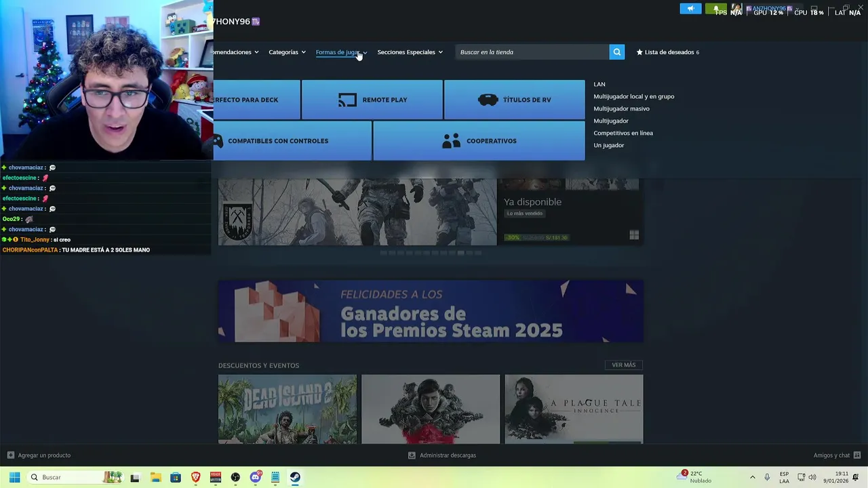The height and width of the screenshot is (488, 868).
Task: Open Discord from the taskbar
Action: [256, 477]
